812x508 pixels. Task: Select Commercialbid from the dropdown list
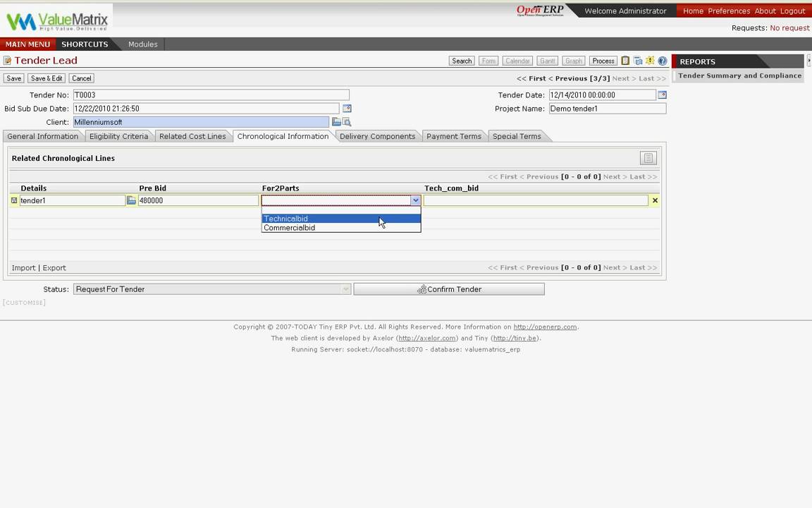pyautogui.click(x=341, y=228)
